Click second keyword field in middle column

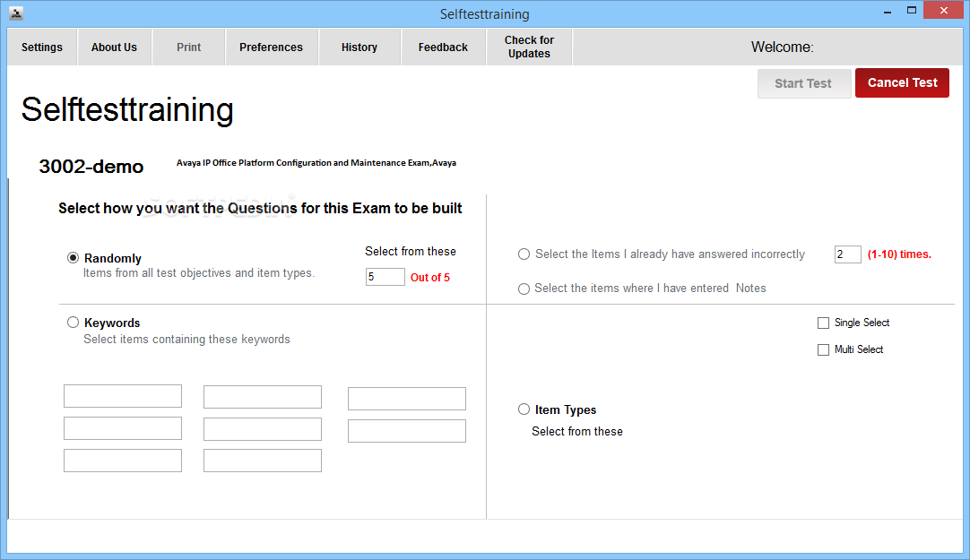[263, 429]
